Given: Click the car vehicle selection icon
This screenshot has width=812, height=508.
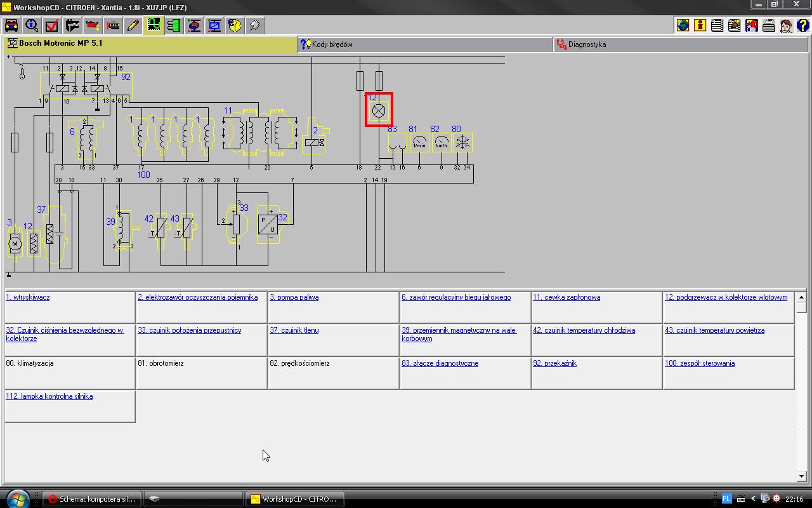Looking at the screenshot, I should tap(11, 25).
